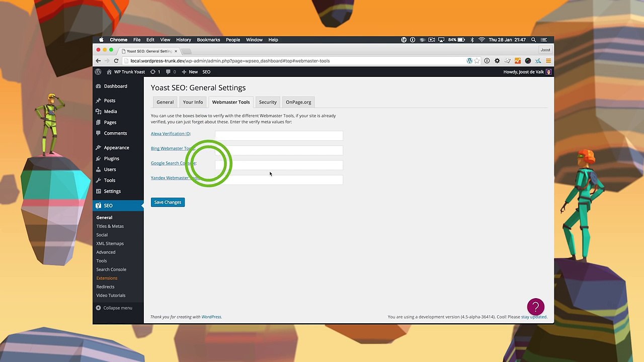Switch to the Security tab

tap(268, 102)
